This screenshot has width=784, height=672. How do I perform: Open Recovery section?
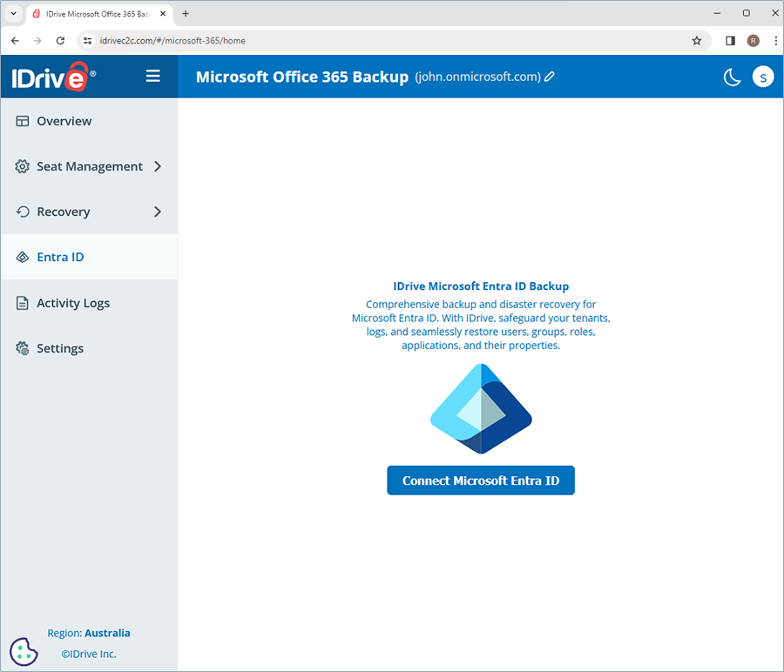coord(89,212)
